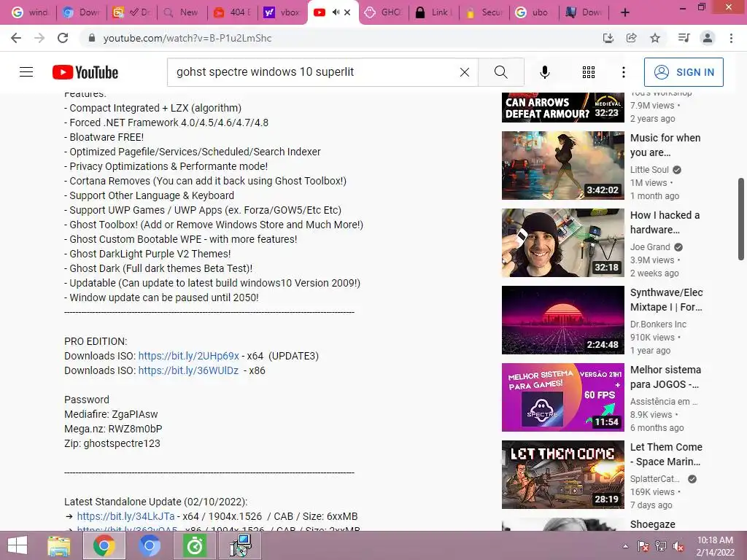This screenshot has width=747, height=560.
Task: Open the bit.ly/34LkJTa standalone update link
Action: [x=125, y=516]
